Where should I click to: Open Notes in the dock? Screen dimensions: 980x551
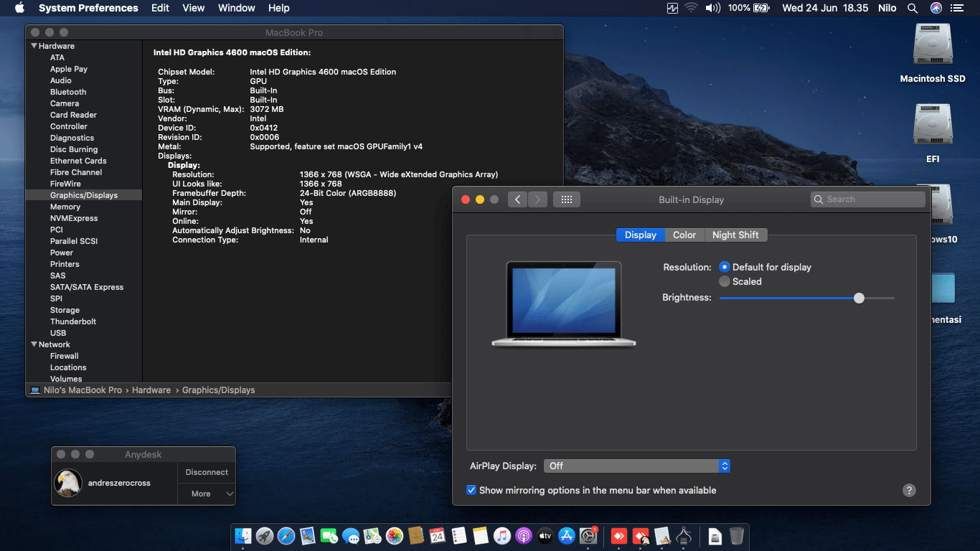point(481,536)
